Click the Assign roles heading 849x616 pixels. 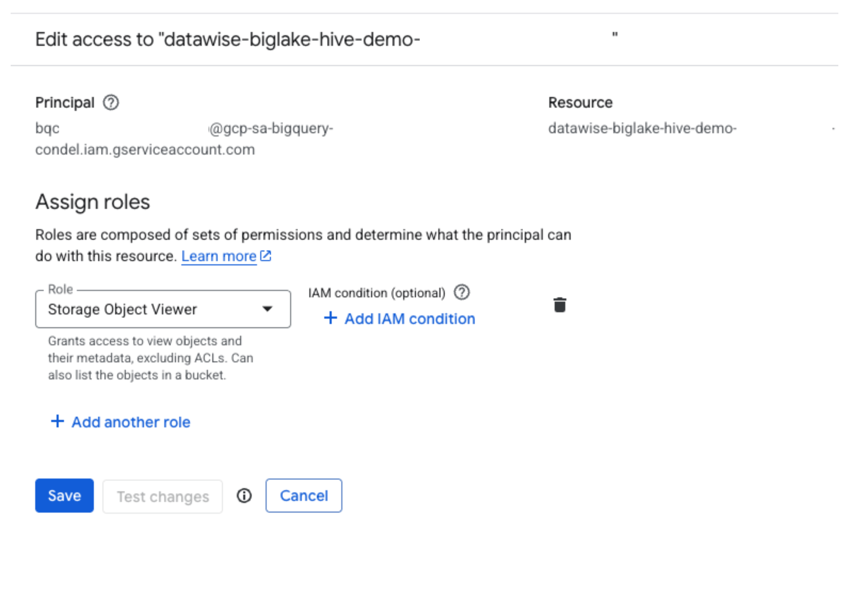click(93, 202)
